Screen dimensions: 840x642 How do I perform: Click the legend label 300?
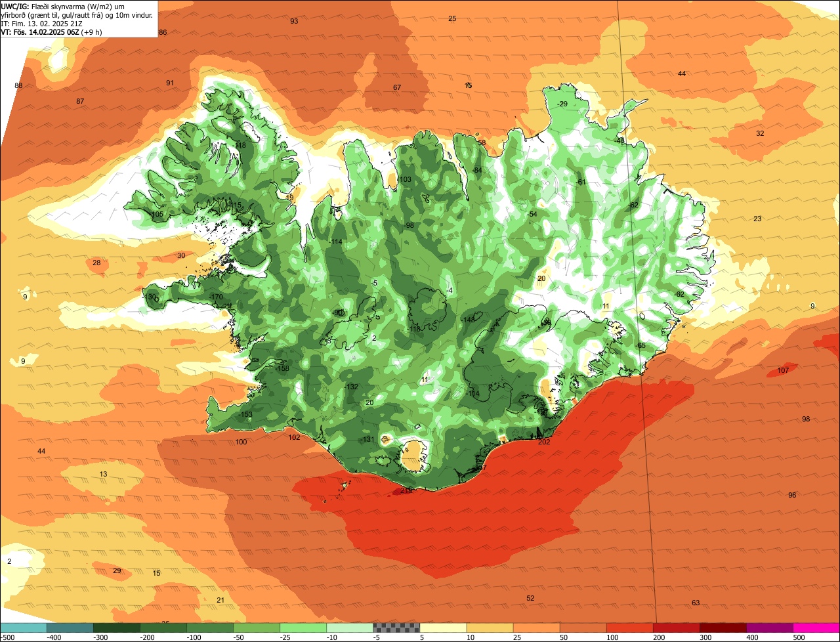coord(706,637)
